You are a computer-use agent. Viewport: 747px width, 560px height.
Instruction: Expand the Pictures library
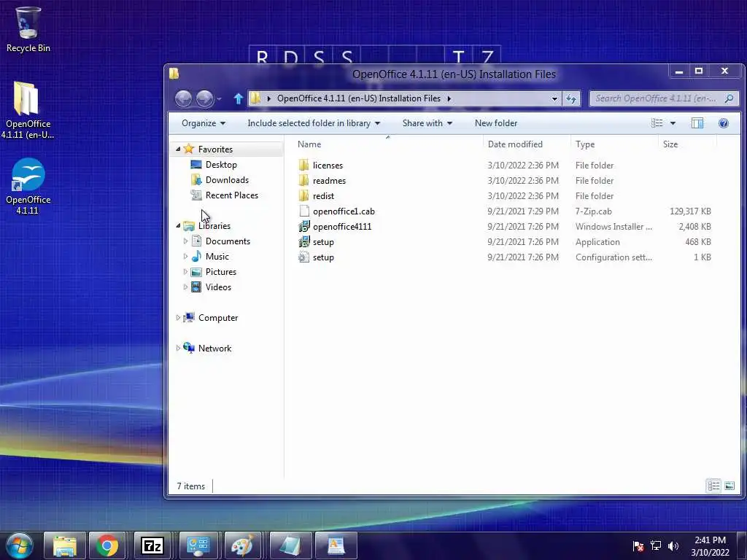tap(185, 272)
